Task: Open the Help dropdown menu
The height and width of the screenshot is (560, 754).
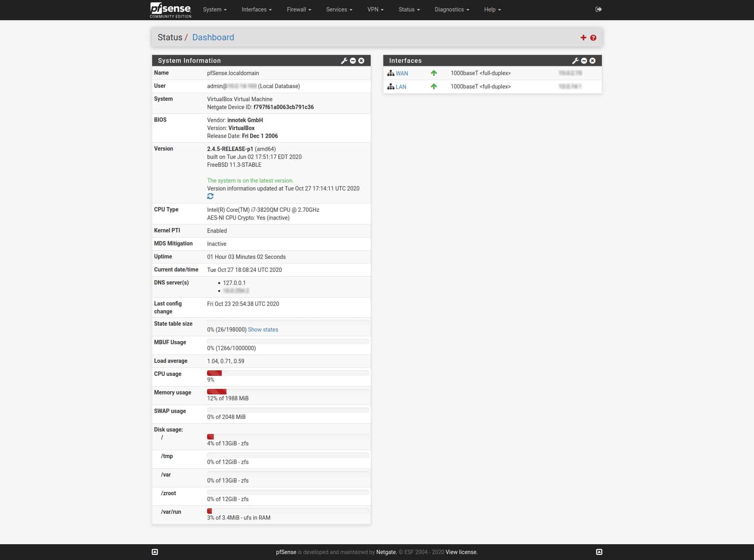Action: click(492, 9)
